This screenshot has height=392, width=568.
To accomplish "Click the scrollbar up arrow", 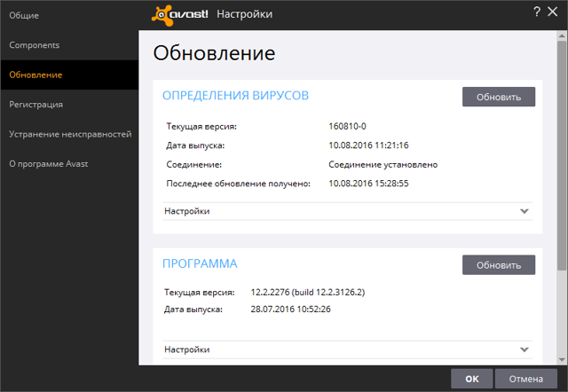I will 561,35.
